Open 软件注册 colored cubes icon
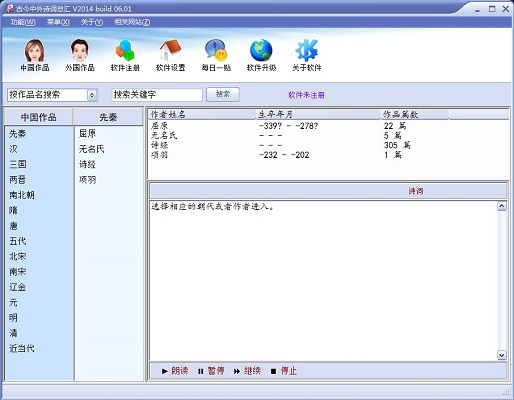Image resolution: width=514 pixels, height=400 pixels. 125,55
